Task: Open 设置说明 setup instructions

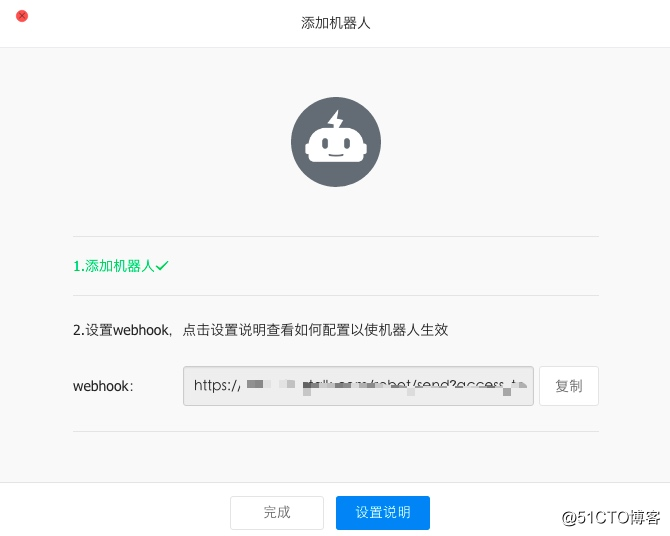Action: point(383,512)
